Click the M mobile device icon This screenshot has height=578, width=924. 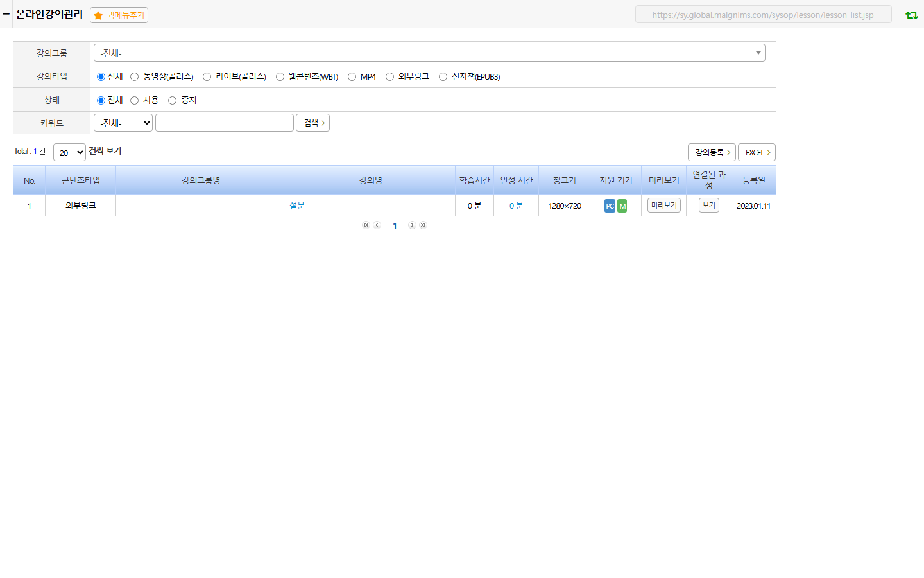click(622, 206)
